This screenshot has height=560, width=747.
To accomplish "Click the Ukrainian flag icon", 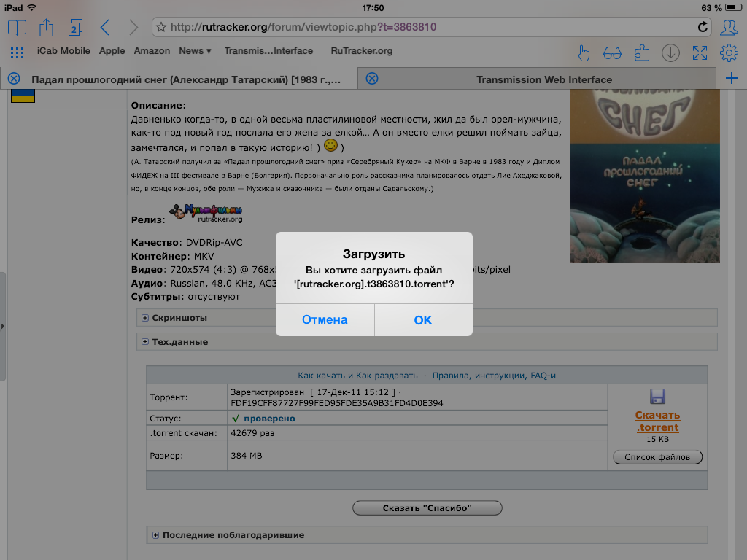I will point(23,96).
